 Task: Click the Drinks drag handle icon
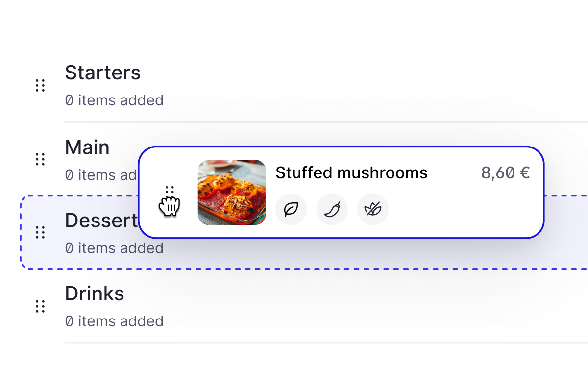tap(40, 307)
